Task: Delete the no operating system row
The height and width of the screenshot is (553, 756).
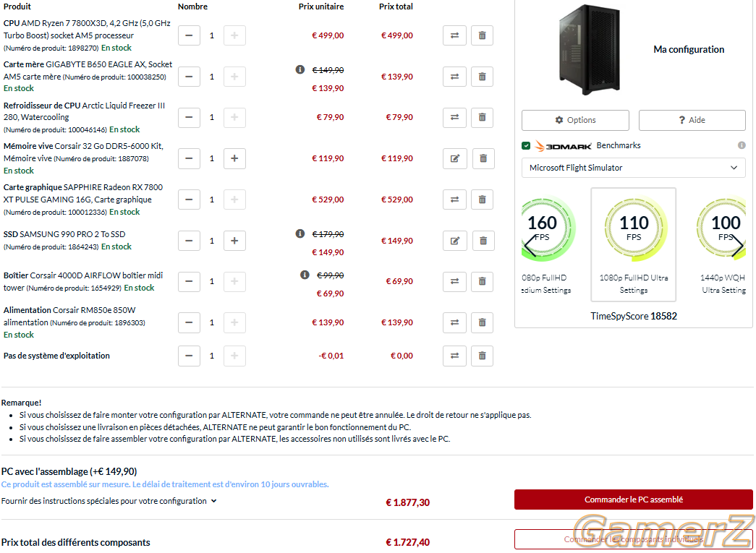Action: [482, 356]
